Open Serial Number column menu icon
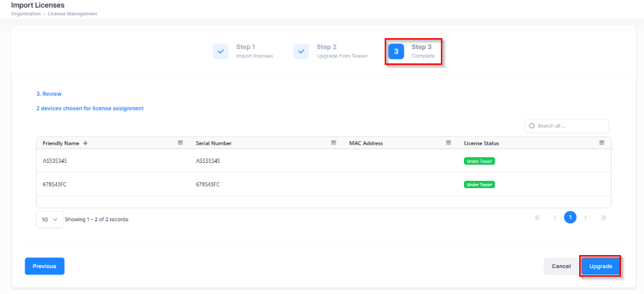Viewport: 644px width, 294px height. point(334,143)
